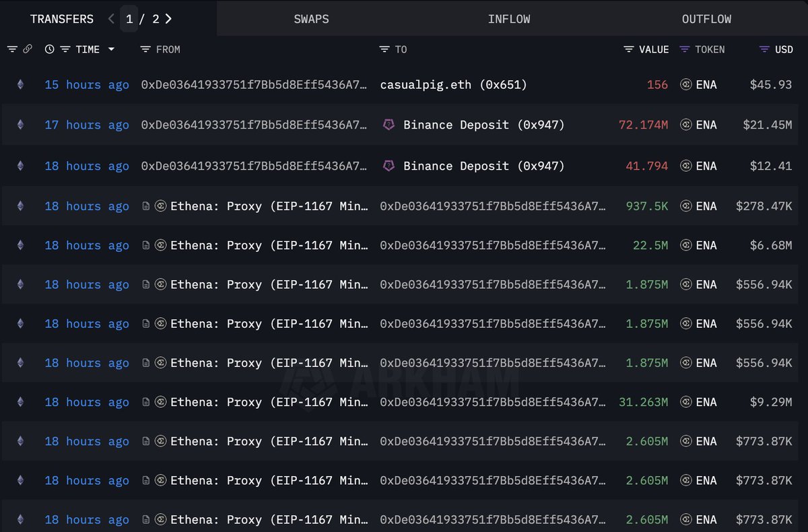
Task: Click the ENA token icon on 156 row
Action: coord(686,85)
